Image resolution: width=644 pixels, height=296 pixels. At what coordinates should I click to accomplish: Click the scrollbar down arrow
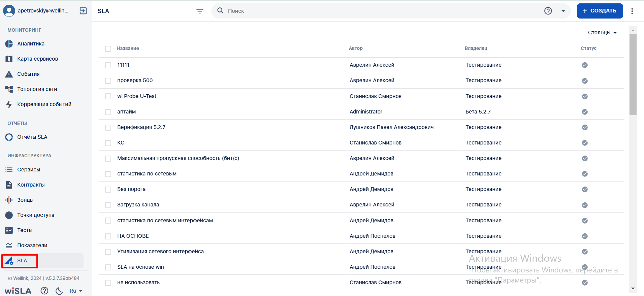[x=633, y=289]
